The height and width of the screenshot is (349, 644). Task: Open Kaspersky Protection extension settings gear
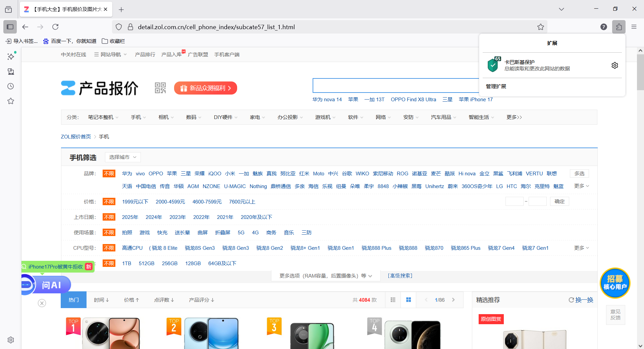point(614,65)
